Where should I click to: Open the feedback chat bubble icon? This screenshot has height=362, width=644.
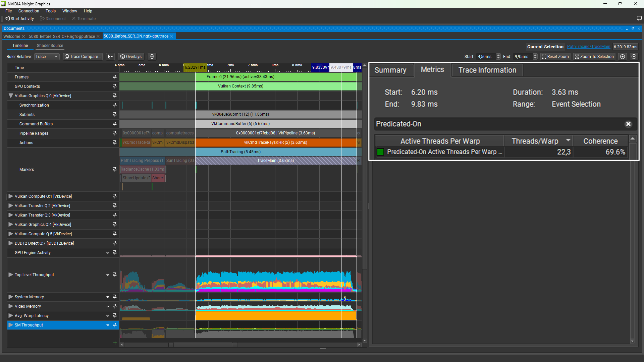(639, 18)
